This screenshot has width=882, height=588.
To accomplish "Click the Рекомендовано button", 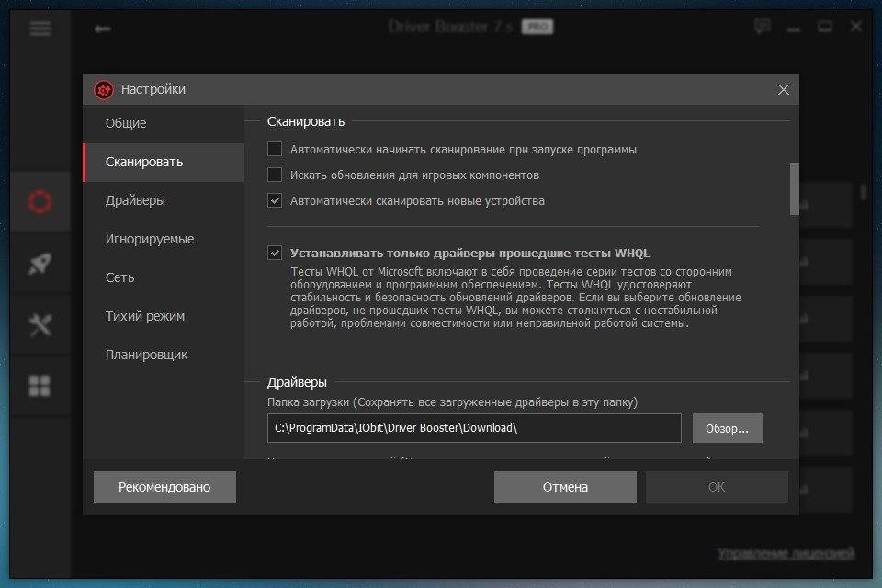I will [x=164, y=487].
